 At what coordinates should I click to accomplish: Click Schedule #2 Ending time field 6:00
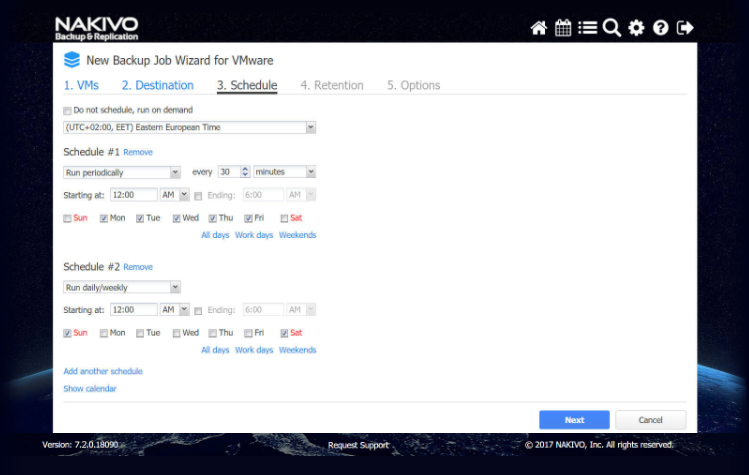click(x=263, y=310)
